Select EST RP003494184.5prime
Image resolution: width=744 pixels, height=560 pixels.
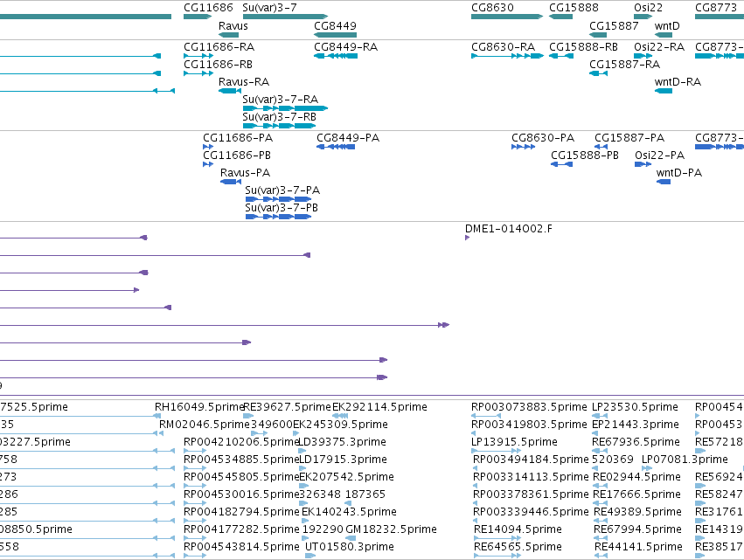(x=531, y=460)
